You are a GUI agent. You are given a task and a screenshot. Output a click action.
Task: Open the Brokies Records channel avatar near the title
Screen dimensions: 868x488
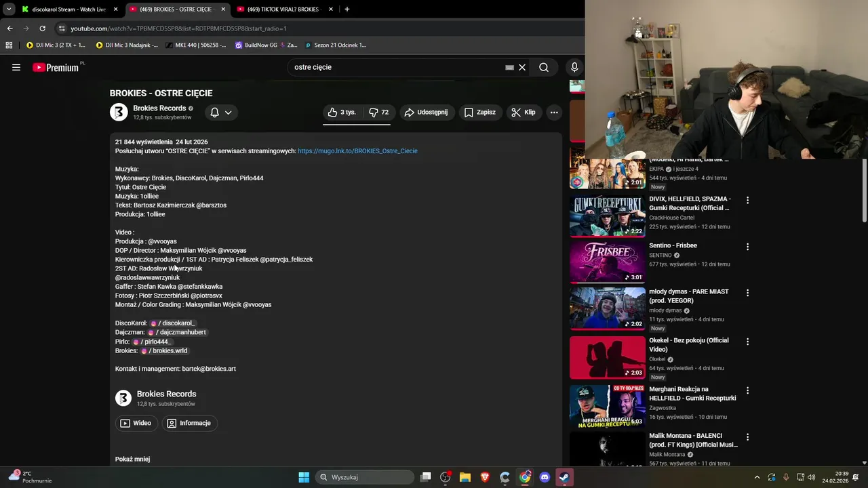119,113
